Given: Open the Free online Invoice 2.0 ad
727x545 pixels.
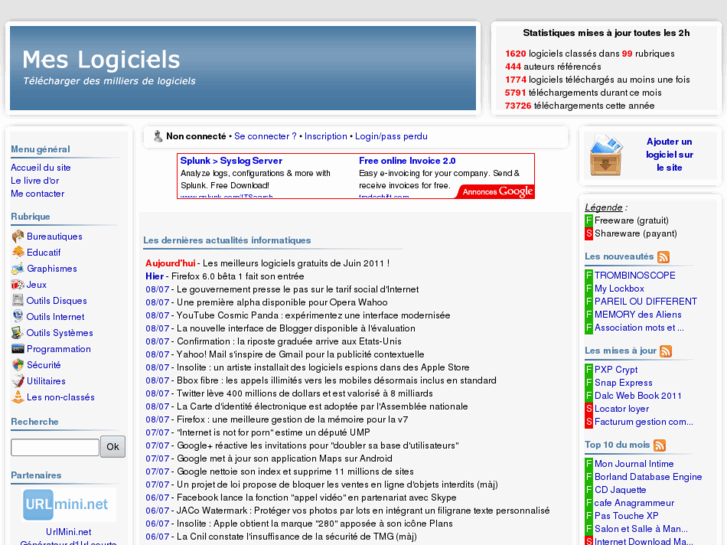Looking at the screenshot, I should coord(407,160).
